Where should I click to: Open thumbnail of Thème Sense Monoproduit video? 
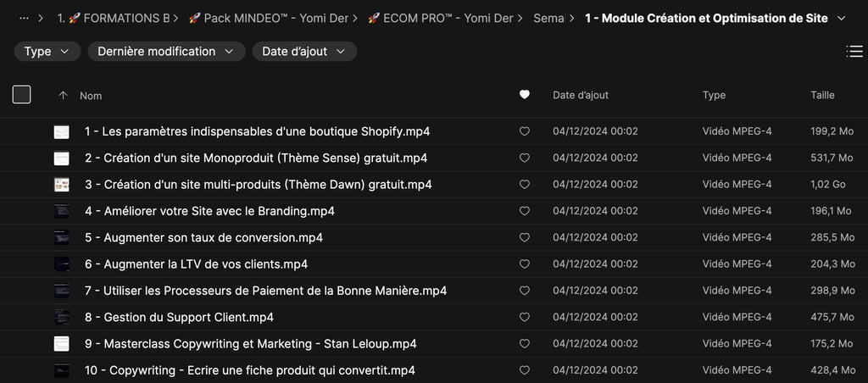[62, 158]
